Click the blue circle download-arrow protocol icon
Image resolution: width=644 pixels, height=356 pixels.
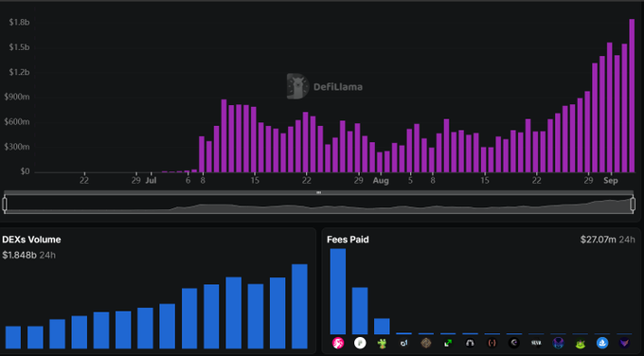(602, 343)
